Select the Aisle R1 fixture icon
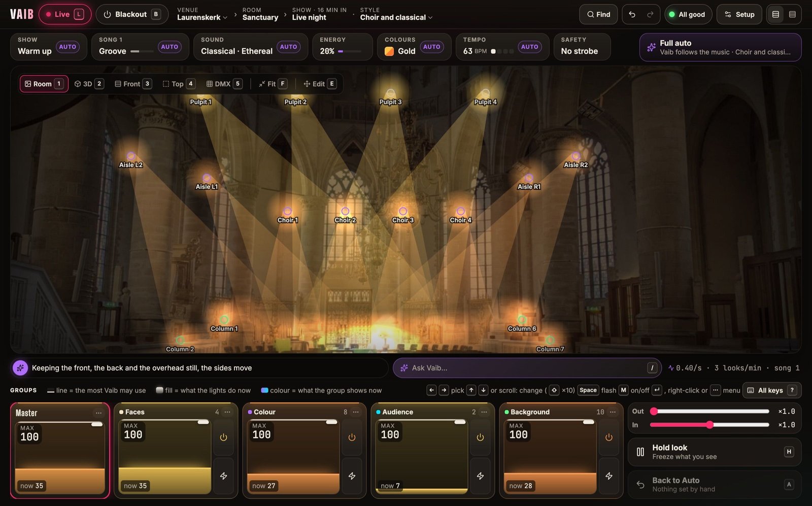This screenshot has width=812, height=506. click(529, 178)
